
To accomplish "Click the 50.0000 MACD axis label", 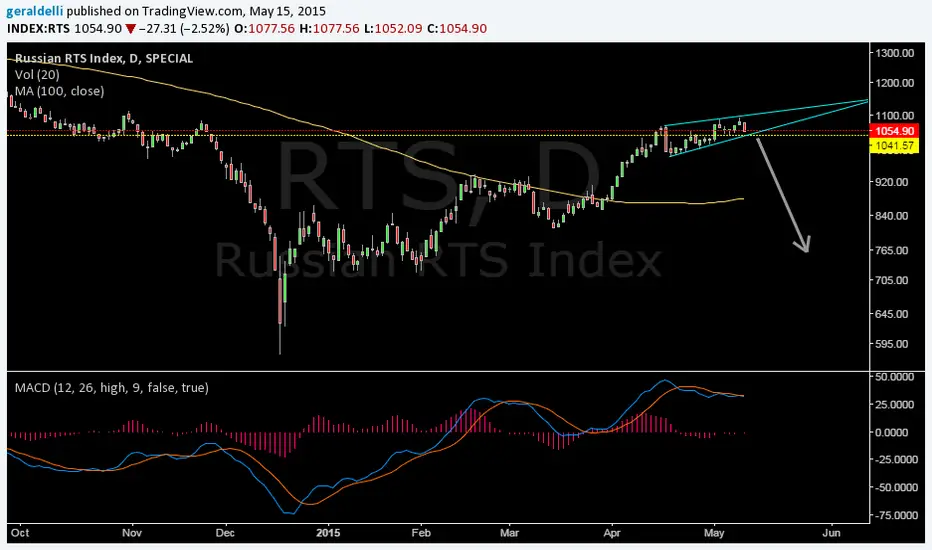I will click(895, 376).
